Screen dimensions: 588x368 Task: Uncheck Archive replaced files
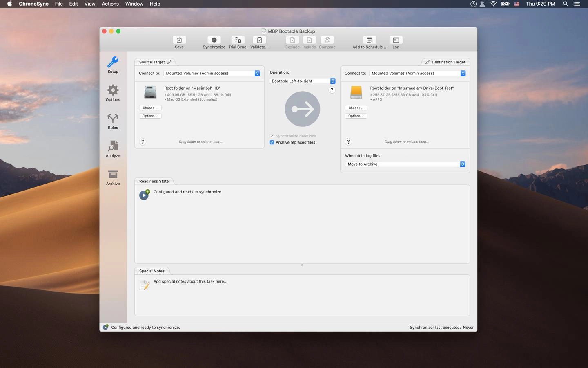pyautogui.click(x=272, y=142)
